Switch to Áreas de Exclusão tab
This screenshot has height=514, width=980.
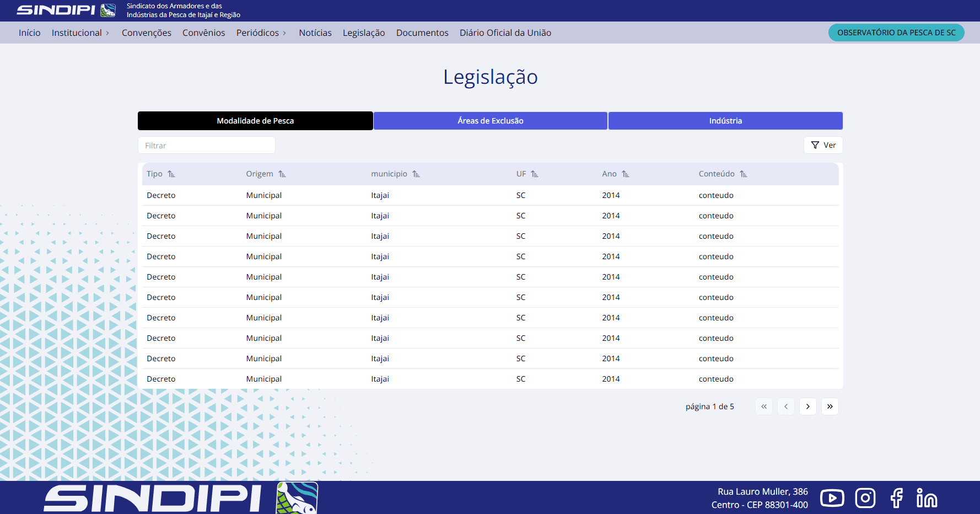point(491,121)
